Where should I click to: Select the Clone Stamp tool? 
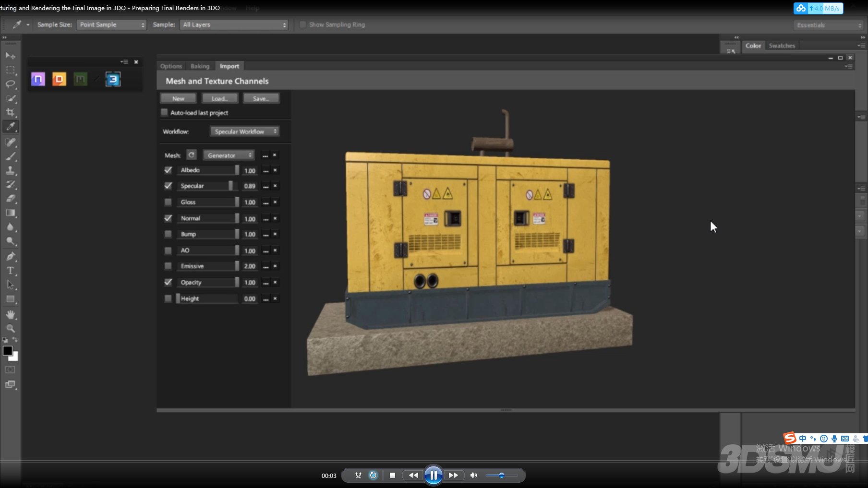click(x=10, y=170)
